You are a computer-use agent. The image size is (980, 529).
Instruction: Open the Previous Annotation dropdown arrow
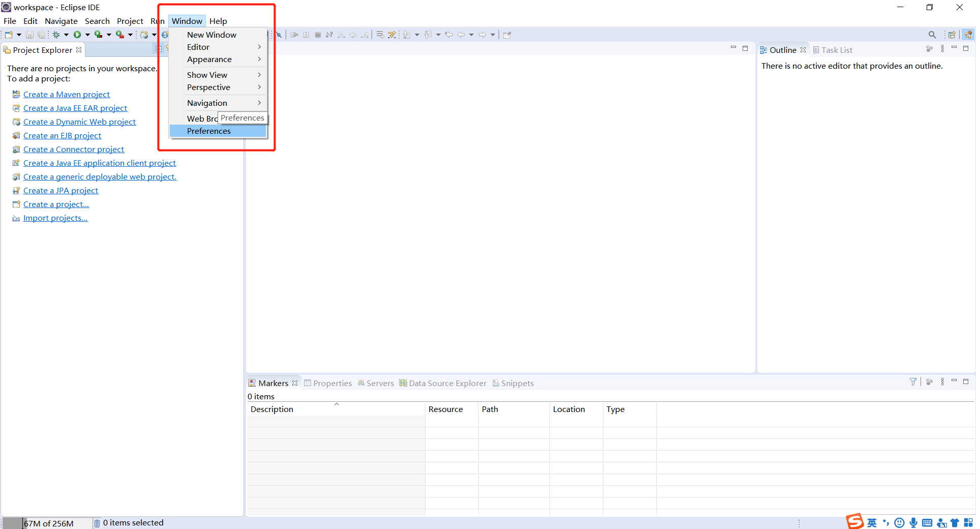click(x=438, y=35)
